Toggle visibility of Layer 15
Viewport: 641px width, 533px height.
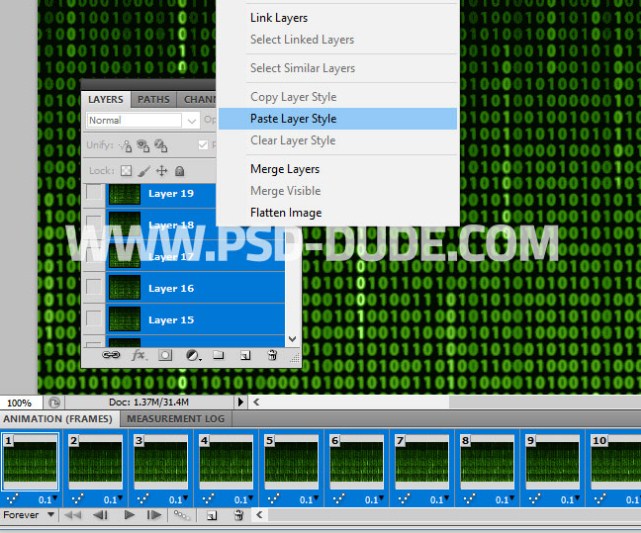click(x=94, y=318)
